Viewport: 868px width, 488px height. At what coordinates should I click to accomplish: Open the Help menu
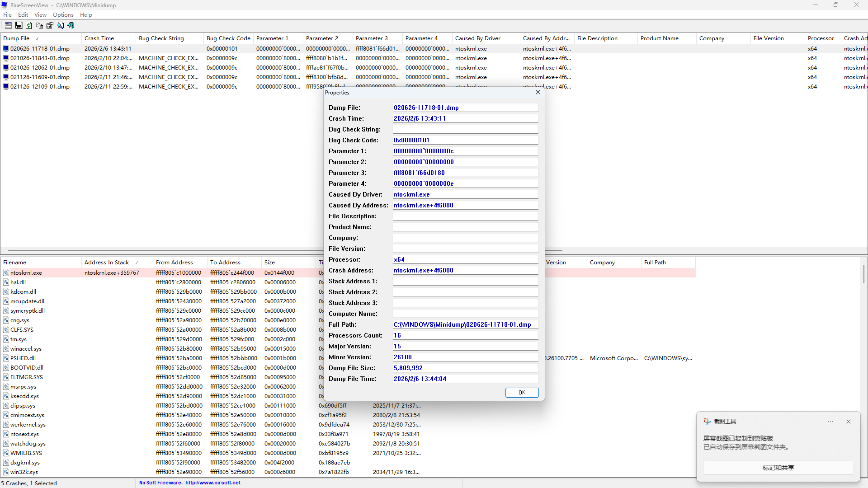click(86, 15)
